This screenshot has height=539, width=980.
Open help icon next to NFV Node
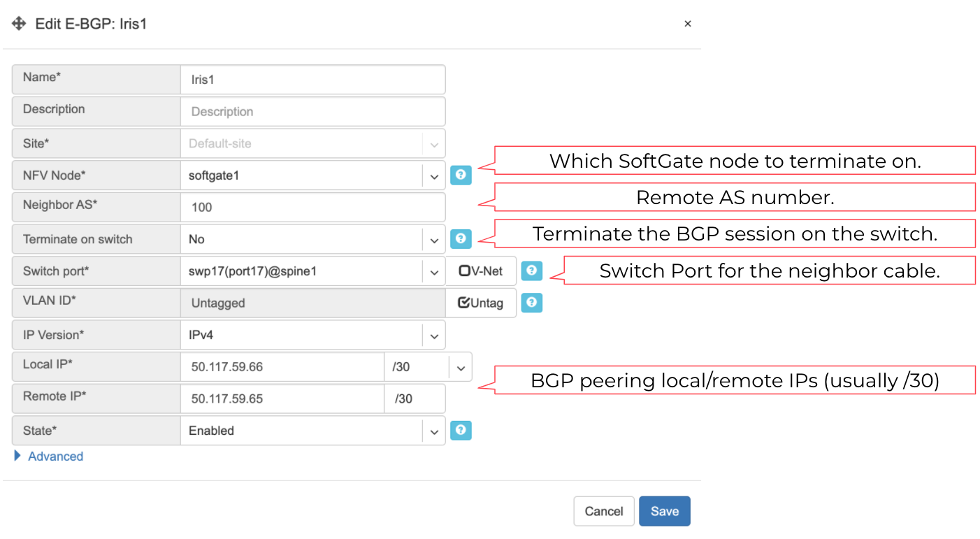pos(461,175)
